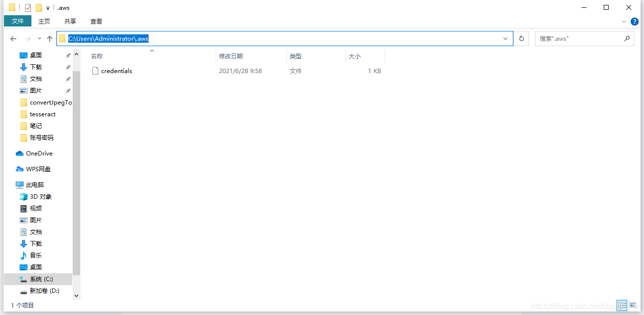
Task: Switch to the 共享 ribbon tab
Action: pos(70,21)
